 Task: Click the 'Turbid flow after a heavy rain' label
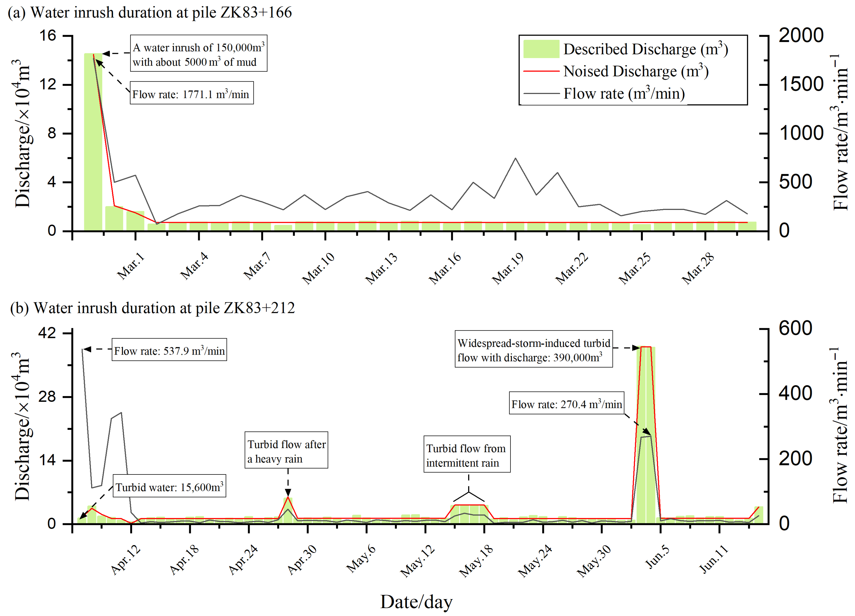point(286,451)
